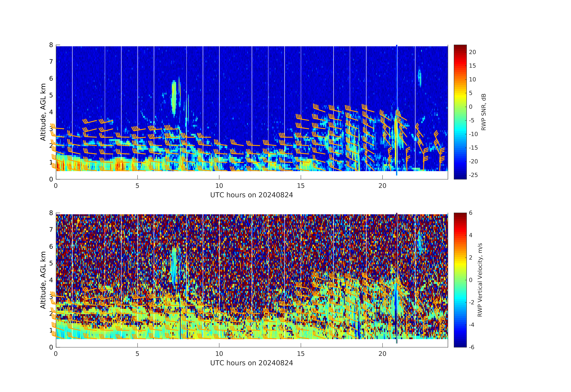Click the tall SNR echo near hour 7

point(174,97)
